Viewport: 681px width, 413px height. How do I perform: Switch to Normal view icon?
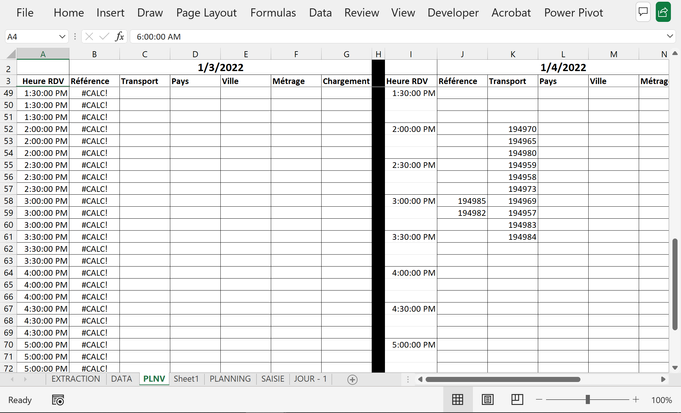pos(457,400)
